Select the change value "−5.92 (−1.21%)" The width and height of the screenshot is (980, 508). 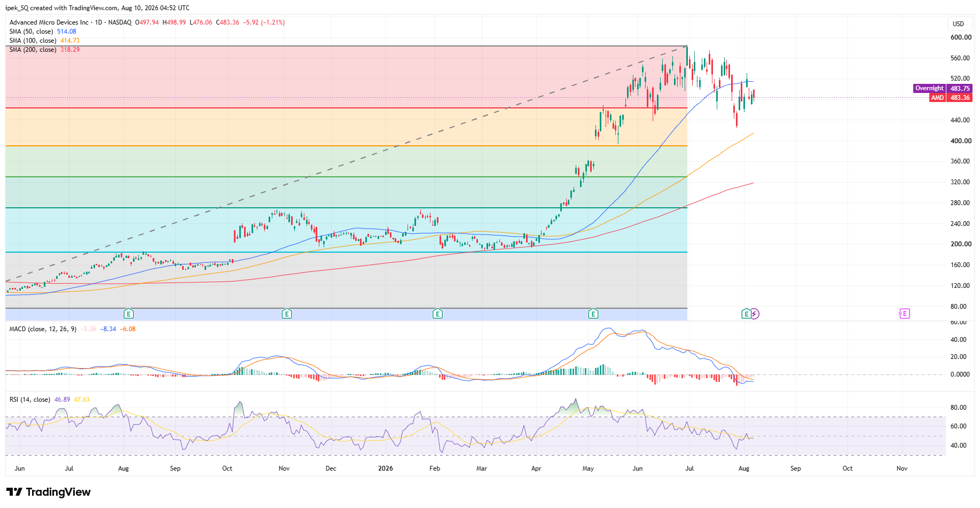pyautogui.click(x=264, y=22)
